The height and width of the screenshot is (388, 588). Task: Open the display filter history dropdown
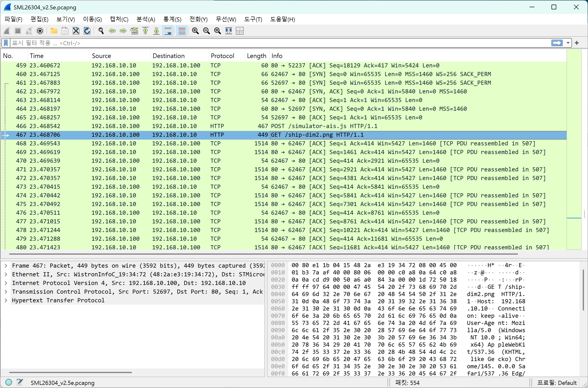point(568,43)
